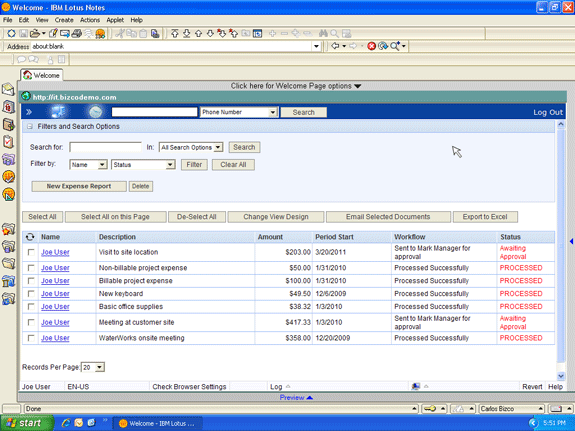Click the Navigate to last down-arrow icon

[187, 34]
